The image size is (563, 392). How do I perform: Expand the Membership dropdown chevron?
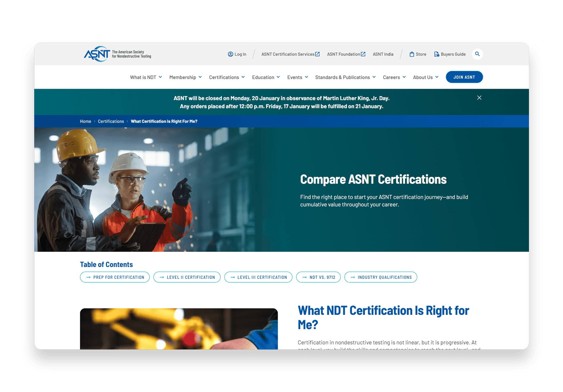[x=200, y=77]
